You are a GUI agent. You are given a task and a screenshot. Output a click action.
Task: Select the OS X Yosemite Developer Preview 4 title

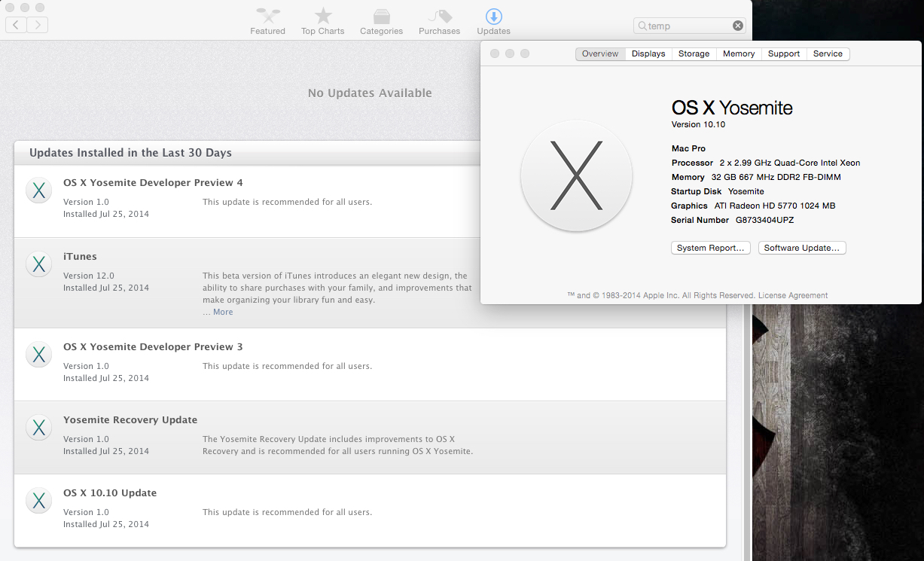point(153,182)
